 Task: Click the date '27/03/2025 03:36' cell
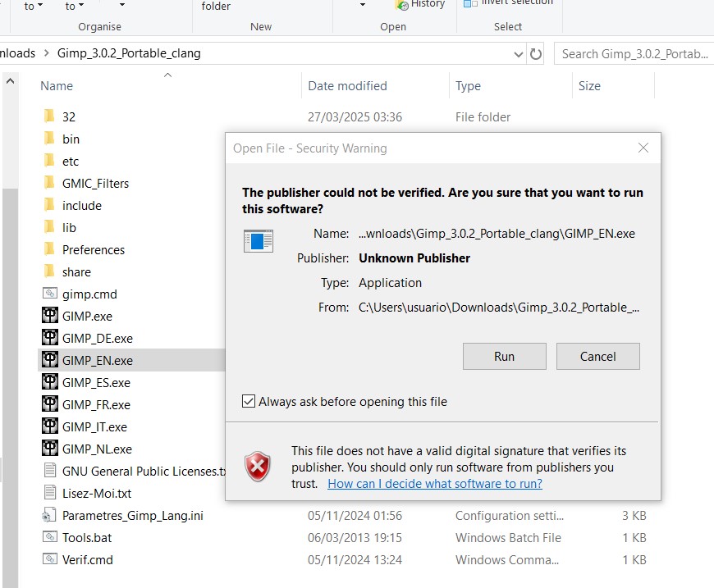(355, 117)
